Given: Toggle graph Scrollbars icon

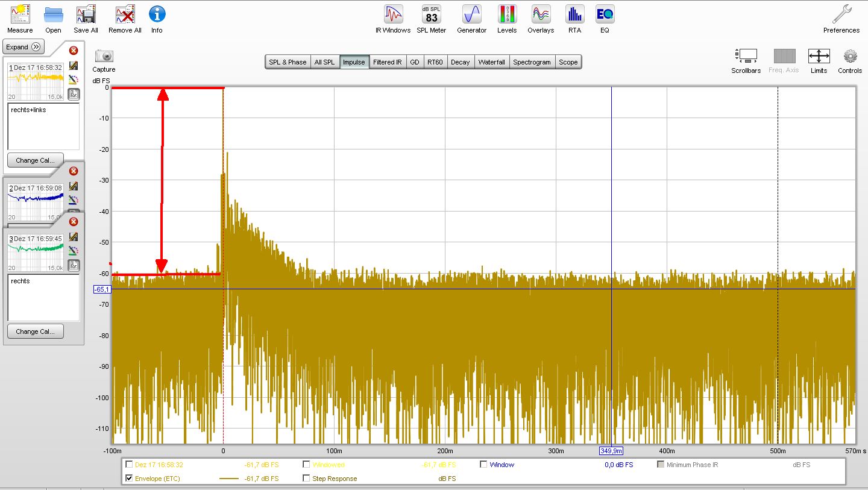Looking at the screenshot, I should click(746, 56).
